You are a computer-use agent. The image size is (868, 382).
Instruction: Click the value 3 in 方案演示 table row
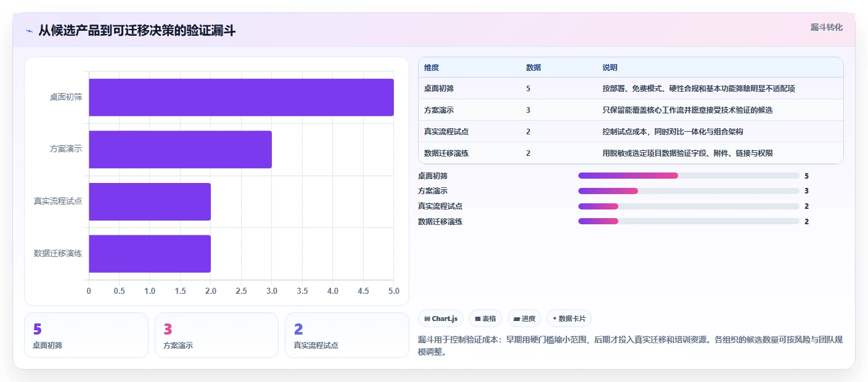[528, 110]
